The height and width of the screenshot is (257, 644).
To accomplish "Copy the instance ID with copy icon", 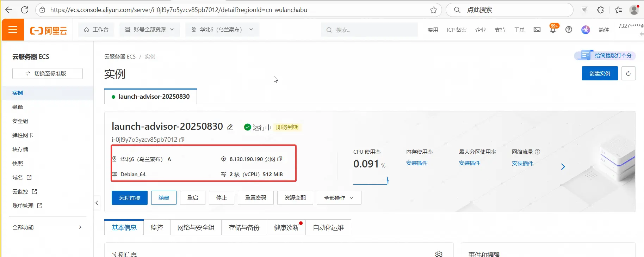I will click(182, 140).
